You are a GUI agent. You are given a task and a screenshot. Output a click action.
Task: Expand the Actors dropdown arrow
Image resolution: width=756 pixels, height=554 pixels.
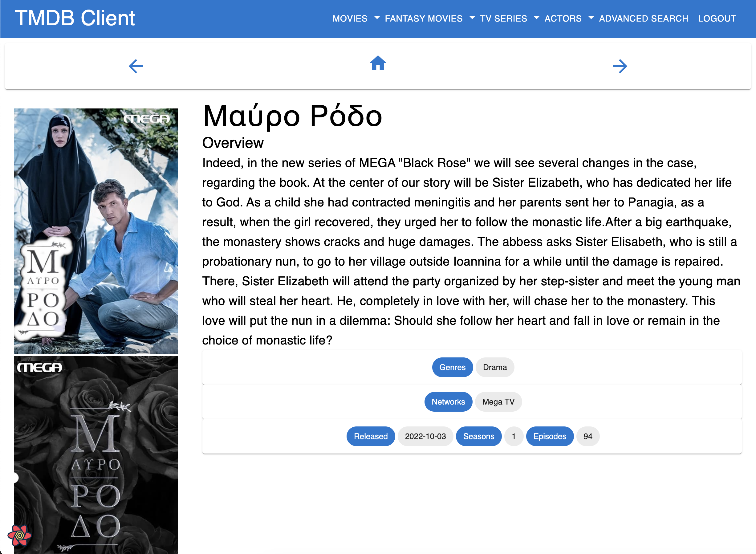[x=591, y=18]
